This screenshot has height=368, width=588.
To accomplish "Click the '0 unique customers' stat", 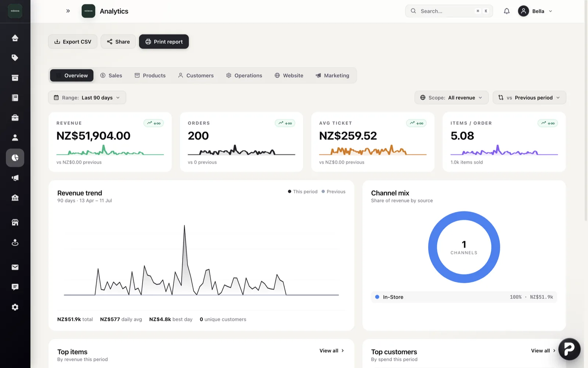I will coord(223,320).
